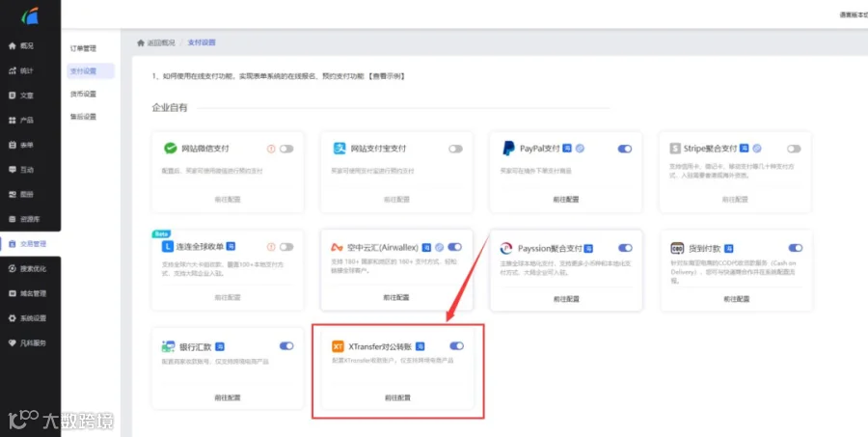Screen dimensions: 868x437
Task: Open the 资源库 icon in sidebar
Action: point(13,219)
